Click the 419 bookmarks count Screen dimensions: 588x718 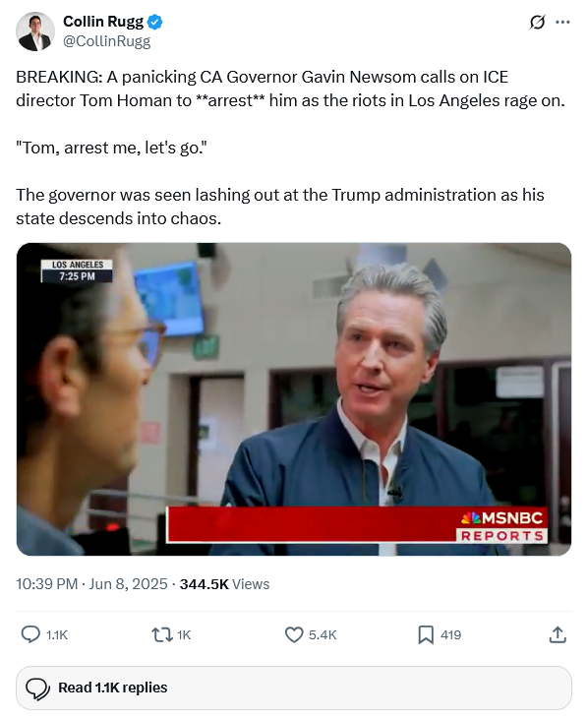click(x=450, y=635)
